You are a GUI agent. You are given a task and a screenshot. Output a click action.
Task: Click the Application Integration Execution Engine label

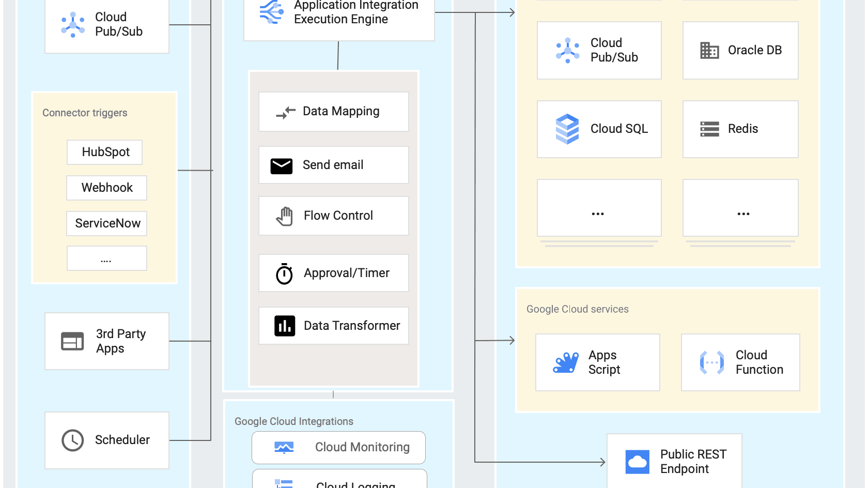click(356, 12)
